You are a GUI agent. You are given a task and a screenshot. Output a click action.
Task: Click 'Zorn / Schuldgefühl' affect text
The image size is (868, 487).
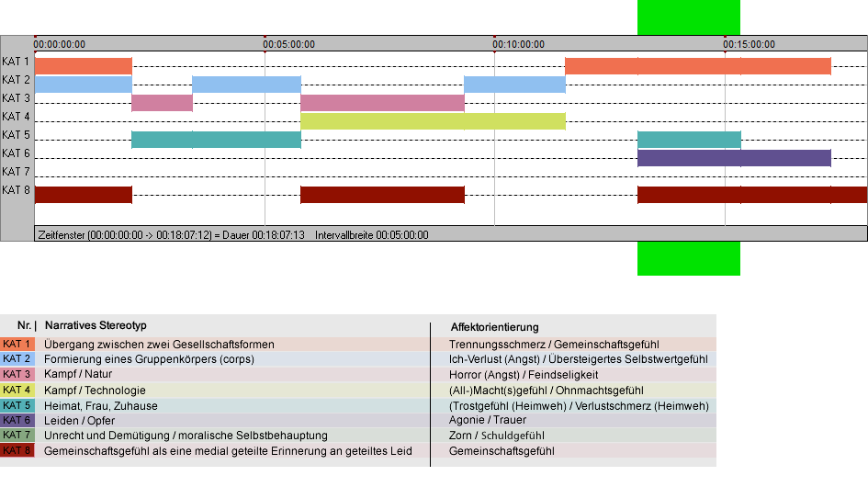[x=496, y=436]
